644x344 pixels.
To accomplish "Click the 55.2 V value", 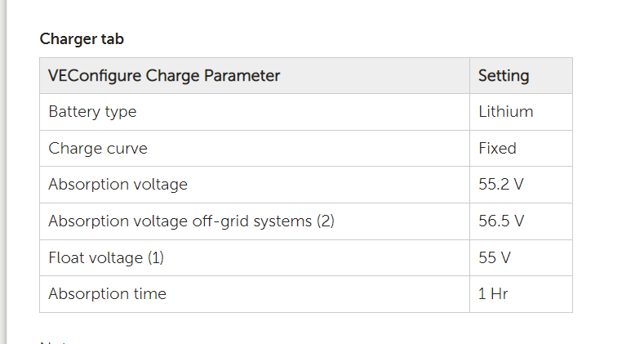I will pos(501,185).
